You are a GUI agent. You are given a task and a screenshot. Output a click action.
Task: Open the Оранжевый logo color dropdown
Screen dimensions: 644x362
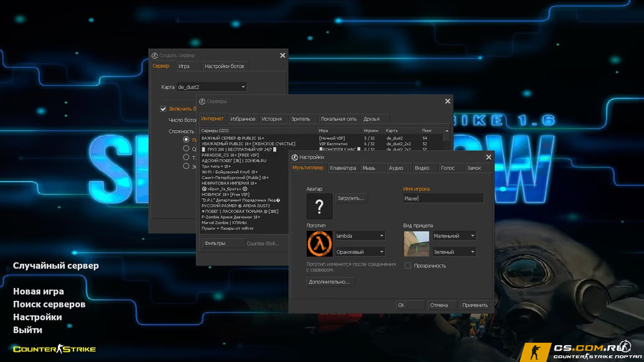[360, 252]
